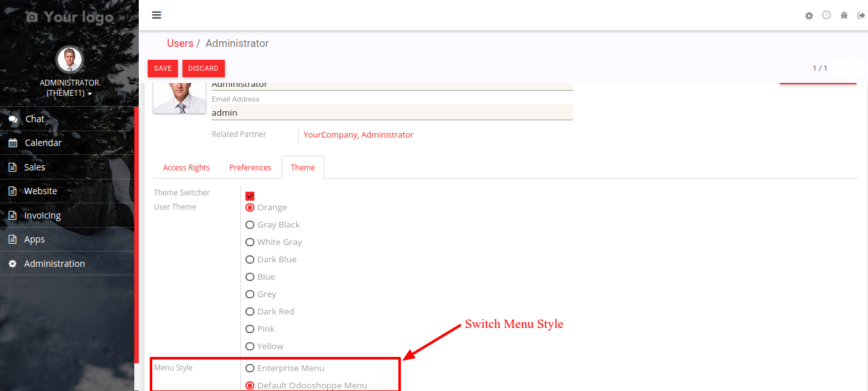
Task: Open Apps from the sidebar menu
Action: coord(67,239)
